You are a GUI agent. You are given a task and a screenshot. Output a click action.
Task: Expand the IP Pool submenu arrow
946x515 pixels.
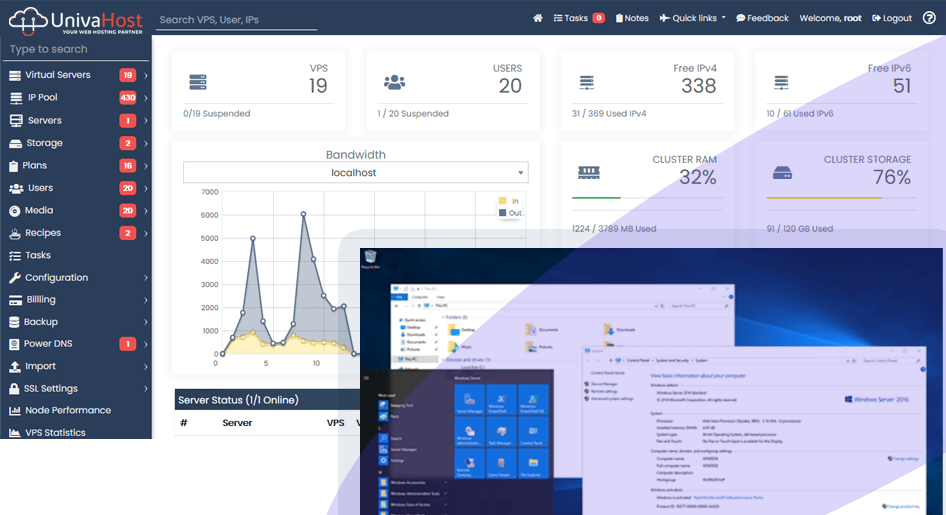click(x=146, y=98)
